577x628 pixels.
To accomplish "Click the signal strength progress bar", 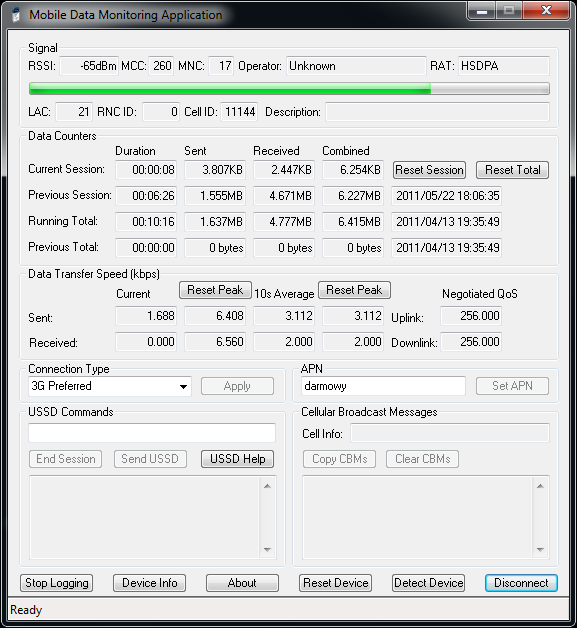I will pyautogui.click(x=289, y=89).
